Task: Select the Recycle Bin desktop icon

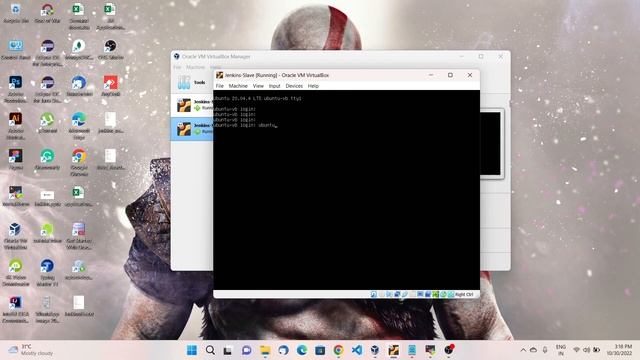Action: click(x=16, y=13)
